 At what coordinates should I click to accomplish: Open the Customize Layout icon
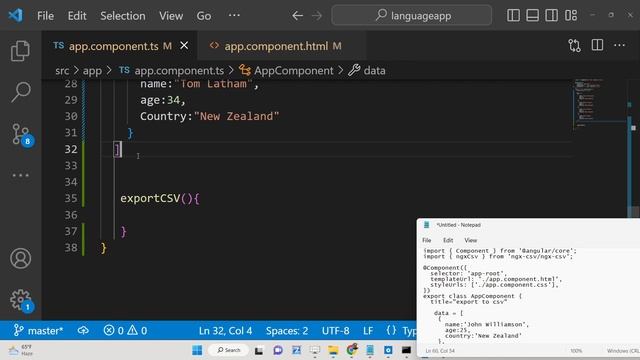click(x=571, y=16)
